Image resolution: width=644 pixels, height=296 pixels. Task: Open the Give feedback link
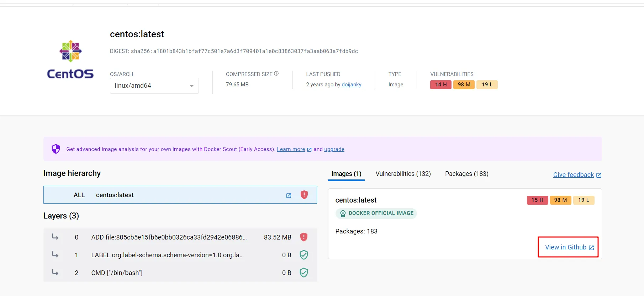[x=573, y=175]
